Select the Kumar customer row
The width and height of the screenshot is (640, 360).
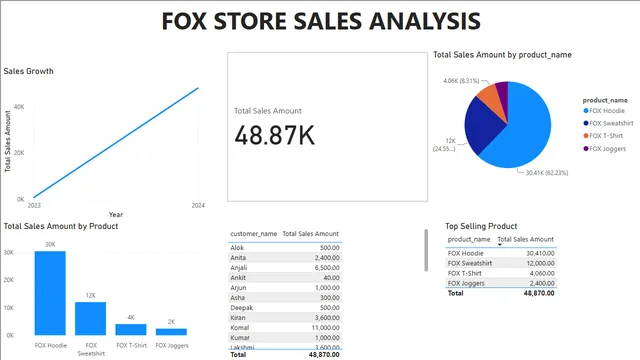point(285,338)
